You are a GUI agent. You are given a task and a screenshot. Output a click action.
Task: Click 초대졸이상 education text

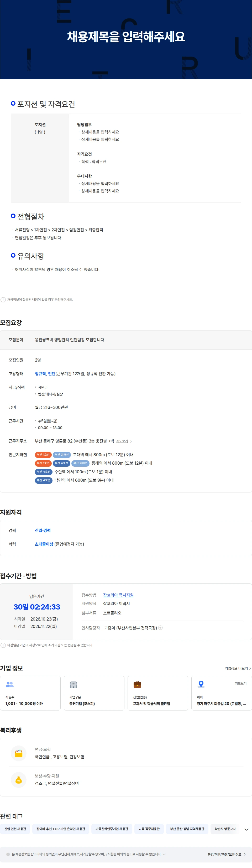(x=44, y=544)
